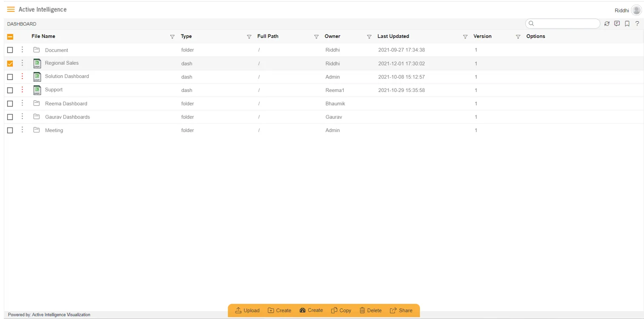Open the Gaurav Dashboards folder icon
644x319 pixels.
click(x=37, y=117)
